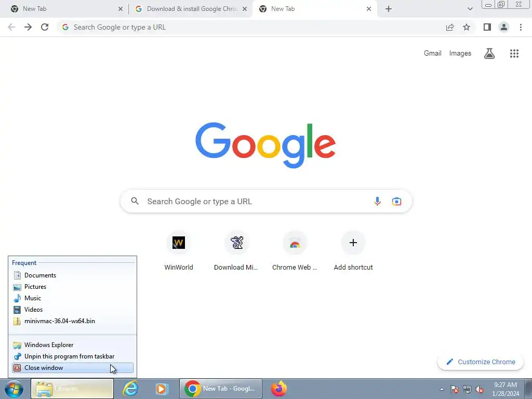Open the muted volume tray icon
The width and height of the screenshot is (532, 399).
click(x=480, y=389)
